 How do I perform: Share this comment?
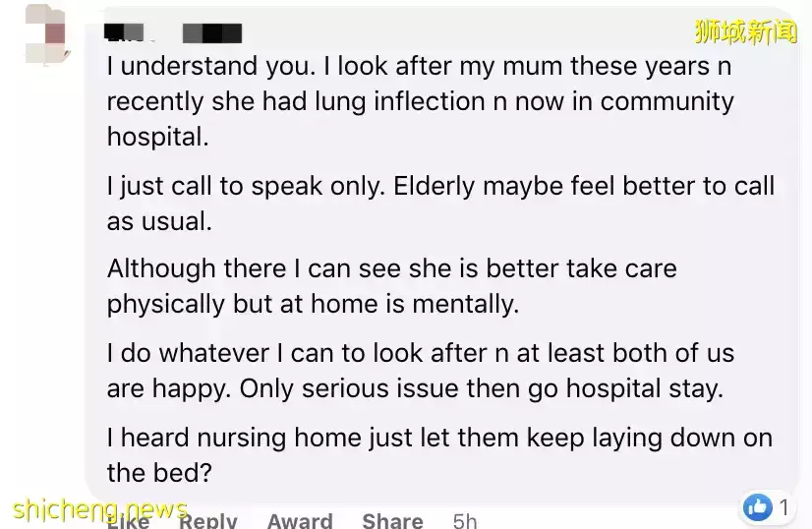tap(394, 520)
